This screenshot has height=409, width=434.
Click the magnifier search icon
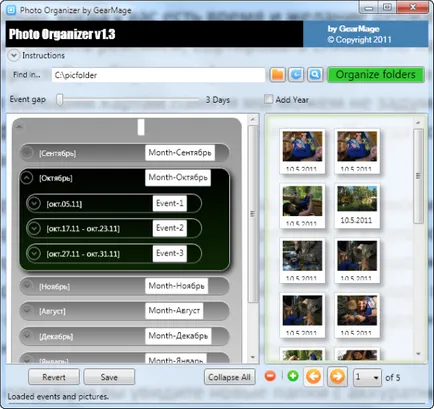(315, 74)
